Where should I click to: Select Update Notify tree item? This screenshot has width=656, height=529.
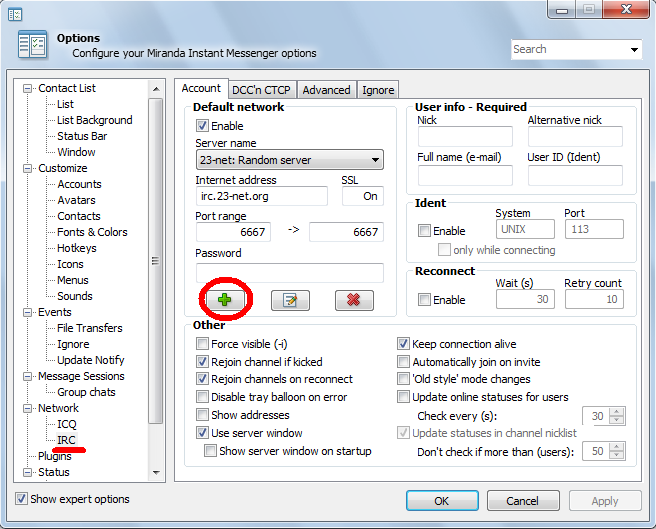pos(91,360)
